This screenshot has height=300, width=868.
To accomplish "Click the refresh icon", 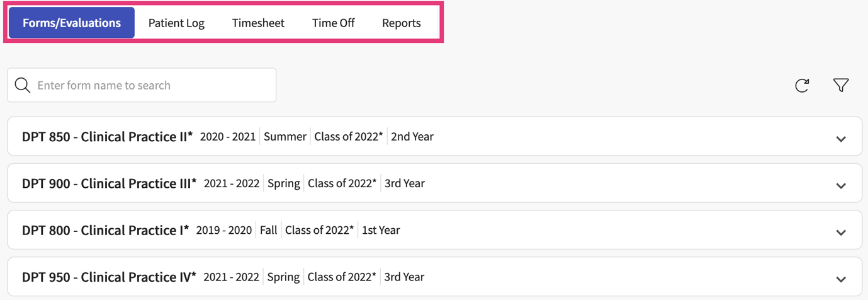I will pyautogui.click(x=802, y=85).
